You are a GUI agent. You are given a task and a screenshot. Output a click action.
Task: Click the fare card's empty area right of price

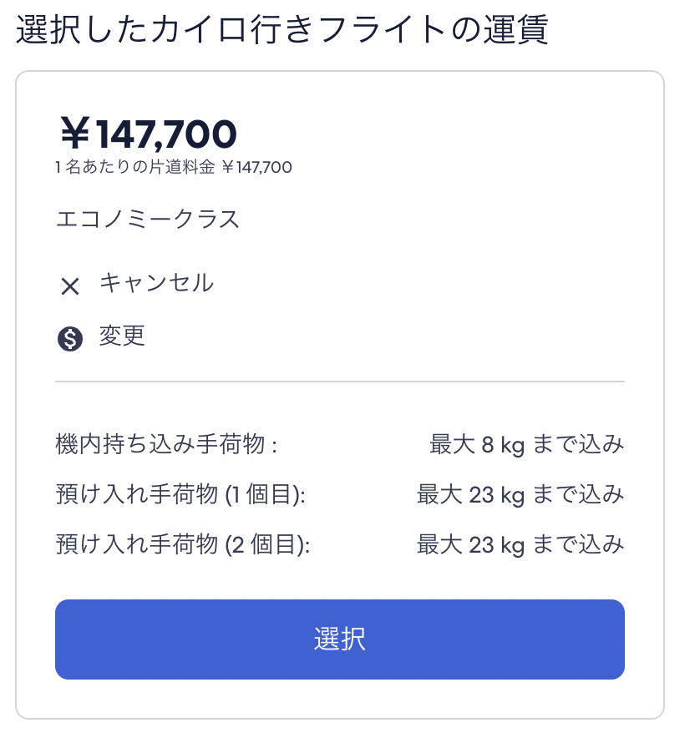point(450,142)
